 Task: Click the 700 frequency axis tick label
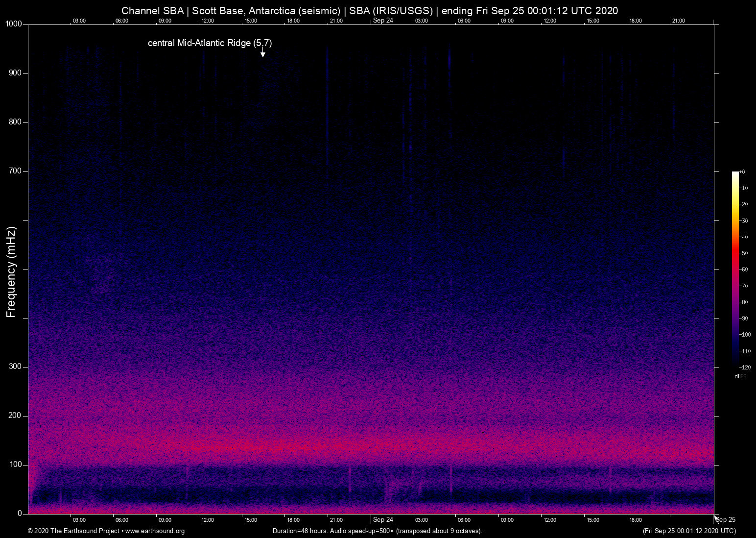coord(15,171)
